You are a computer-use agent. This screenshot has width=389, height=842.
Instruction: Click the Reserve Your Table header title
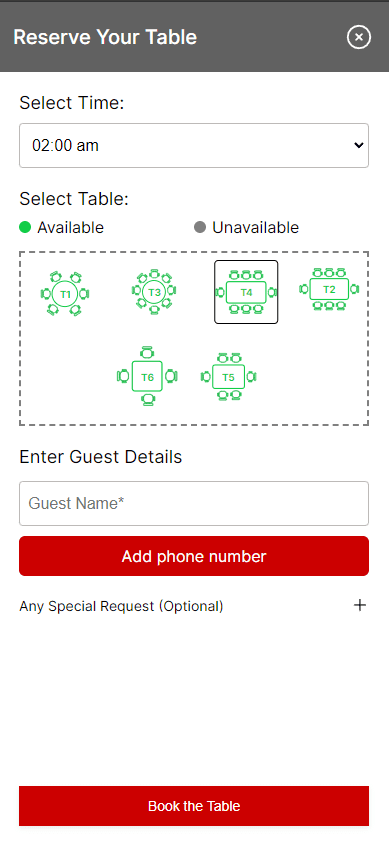[x=105, y=37]
